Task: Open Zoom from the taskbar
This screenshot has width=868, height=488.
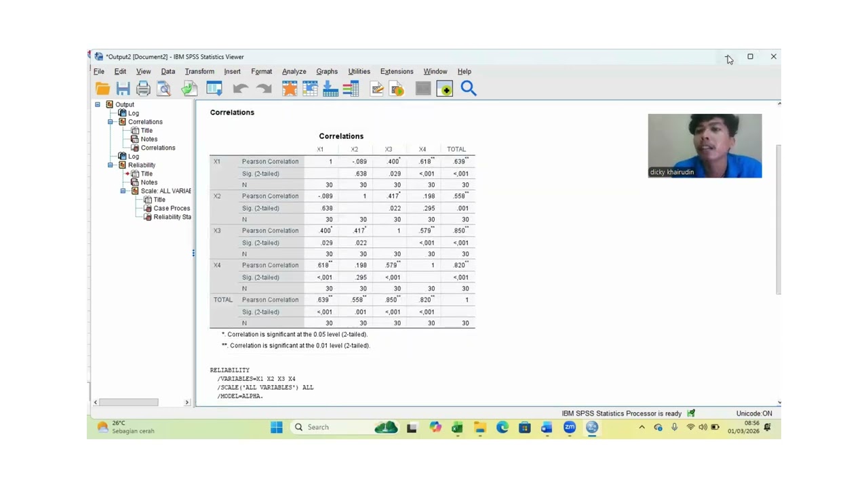Action: [x=570, y=427]
